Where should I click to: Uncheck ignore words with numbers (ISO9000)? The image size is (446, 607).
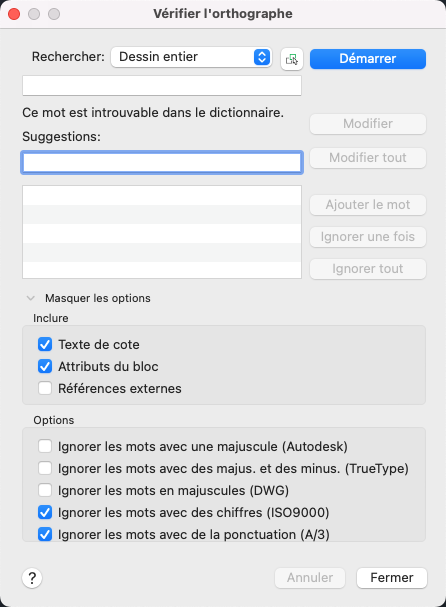click(x=45, y=513)
